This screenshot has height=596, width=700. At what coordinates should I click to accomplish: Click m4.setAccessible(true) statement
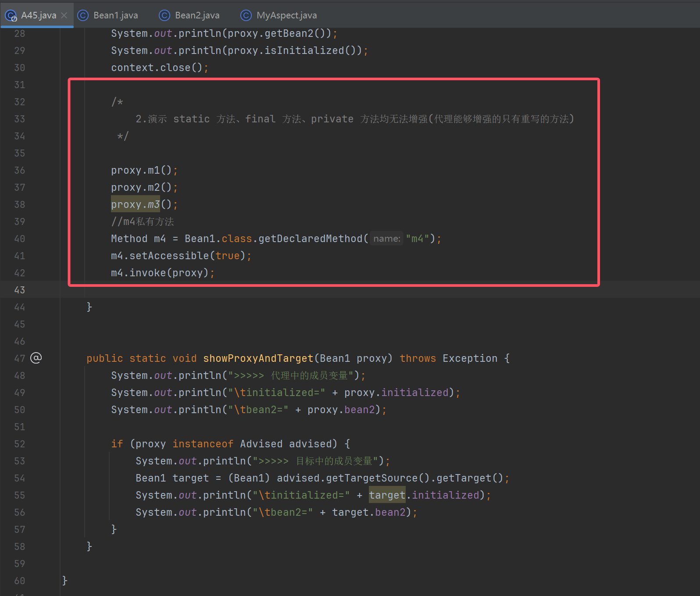[181, 256]
